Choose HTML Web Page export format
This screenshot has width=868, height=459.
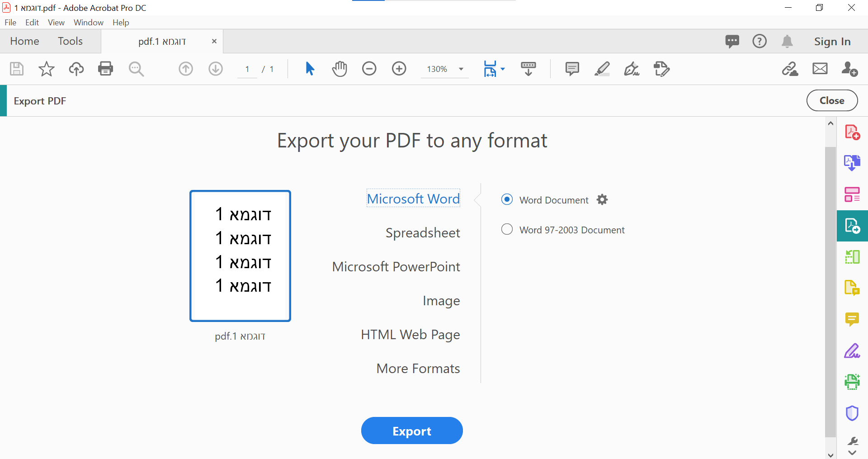pyautogui.click(x=410, y=335)
